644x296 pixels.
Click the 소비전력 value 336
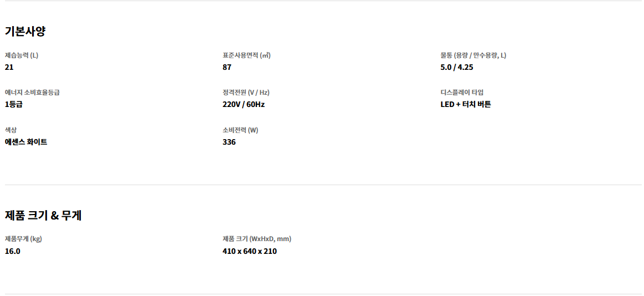[x=229, y=142]
